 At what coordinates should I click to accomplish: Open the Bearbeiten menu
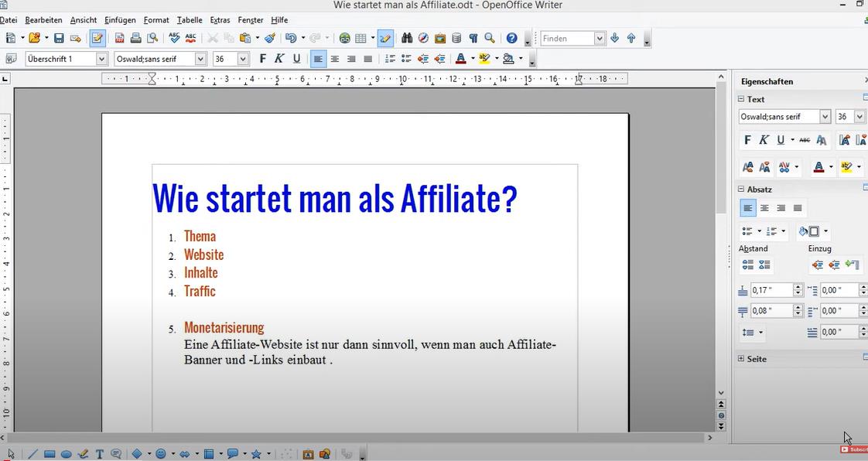44,20
